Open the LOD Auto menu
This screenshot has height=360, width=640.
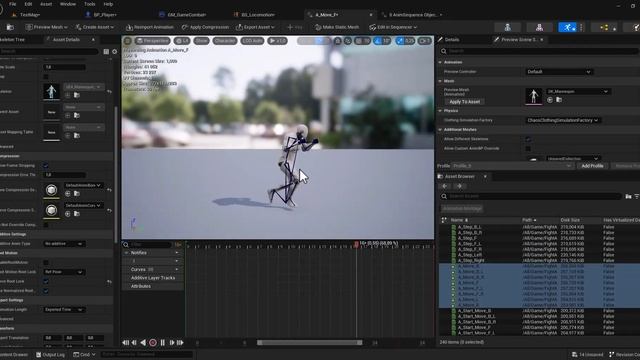pyautogui.click(x=252, y=41)
